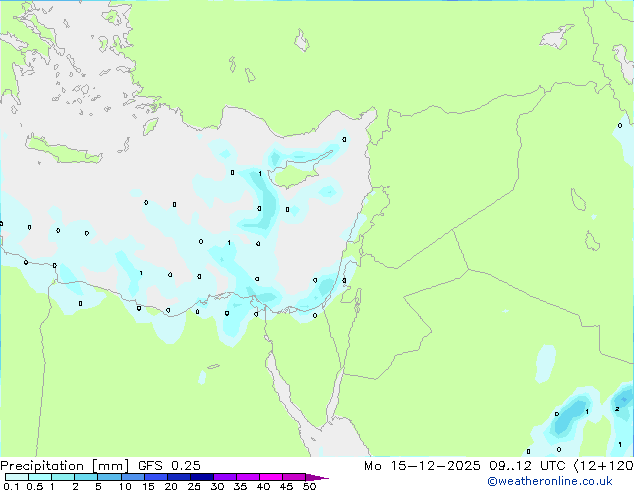Select the legend swatch between 45 and 50
634x490 pixels.
[294, 477]
